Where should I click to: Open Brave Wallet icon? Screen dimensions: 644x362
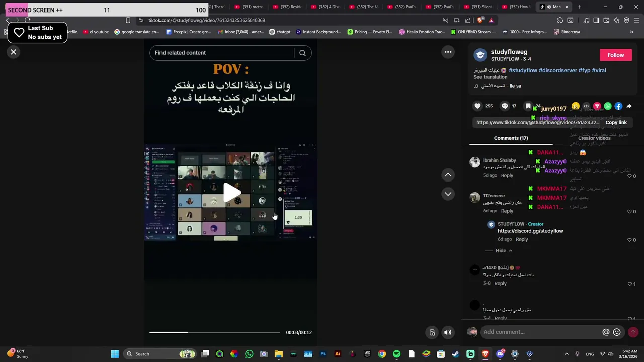click(x=606, y=20)
